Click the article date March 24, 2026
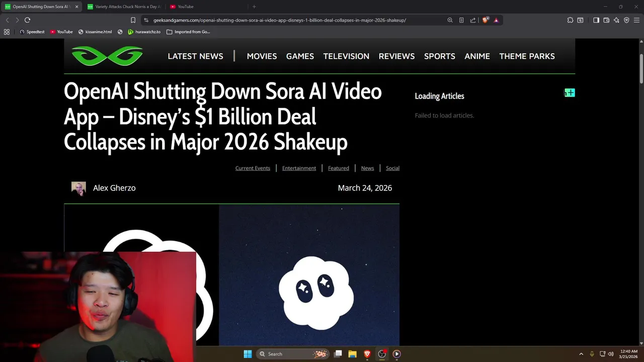Viewport: 644px width, 362px height. point(365,188)
